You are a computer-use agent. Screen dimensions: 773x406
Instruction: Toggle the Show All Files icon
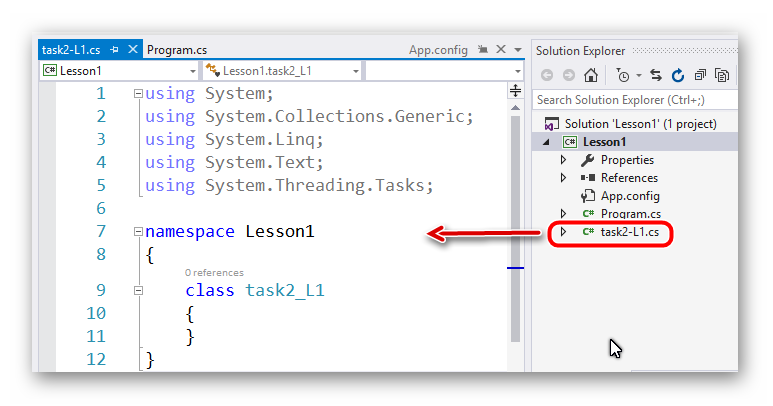click(722, 75)
